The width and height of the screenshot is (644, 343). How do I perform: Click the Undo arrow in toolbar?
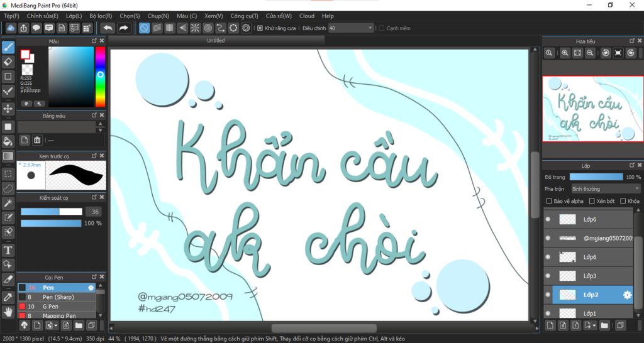pos(108,28)
